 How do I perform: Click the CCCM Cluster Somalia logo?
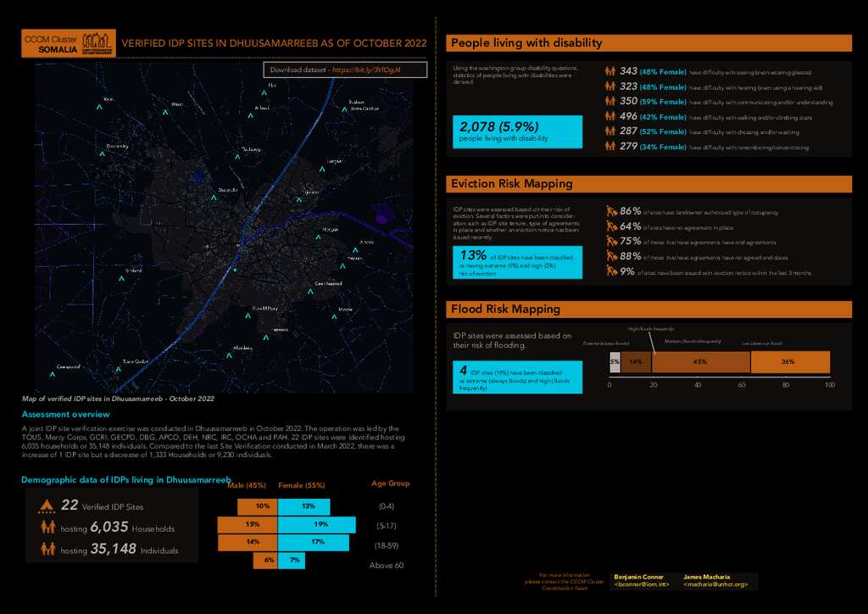tap(68, 43)
